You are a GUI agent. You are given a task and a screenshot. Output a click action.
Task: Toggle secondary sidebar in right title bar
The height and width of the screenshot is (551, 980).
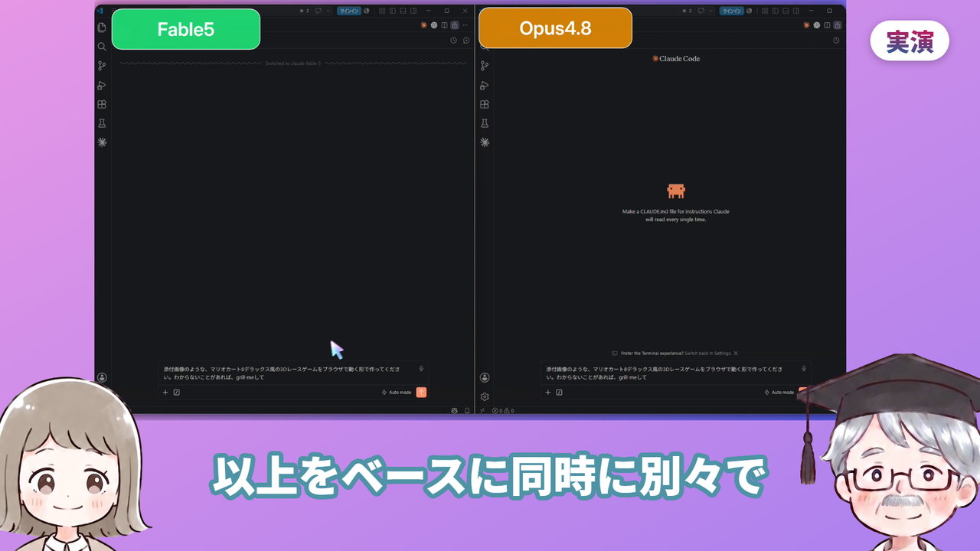[x=796, y=11]
